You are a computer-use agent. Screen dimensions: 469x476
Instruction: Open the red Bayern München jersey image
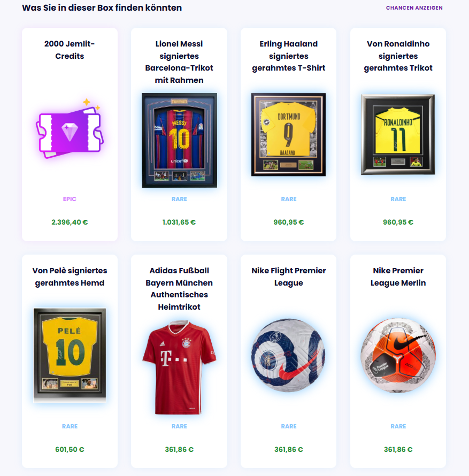pos(179,367)
